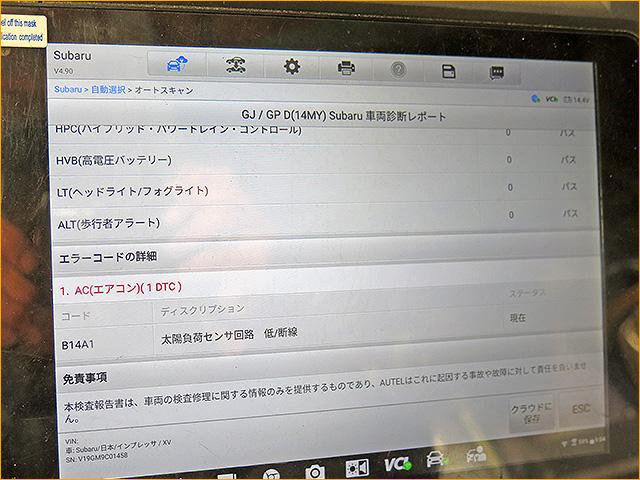
Task: Tap the Chrome browser icon in bottom bar
Action: (x=271, y=475)
